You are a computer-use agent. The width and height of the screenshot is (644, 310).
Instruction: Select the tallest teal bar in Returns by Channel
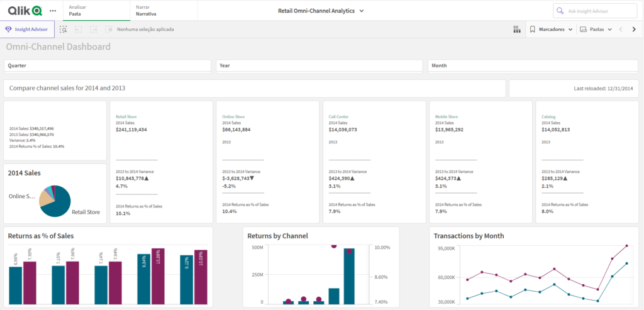coord(349,276)
